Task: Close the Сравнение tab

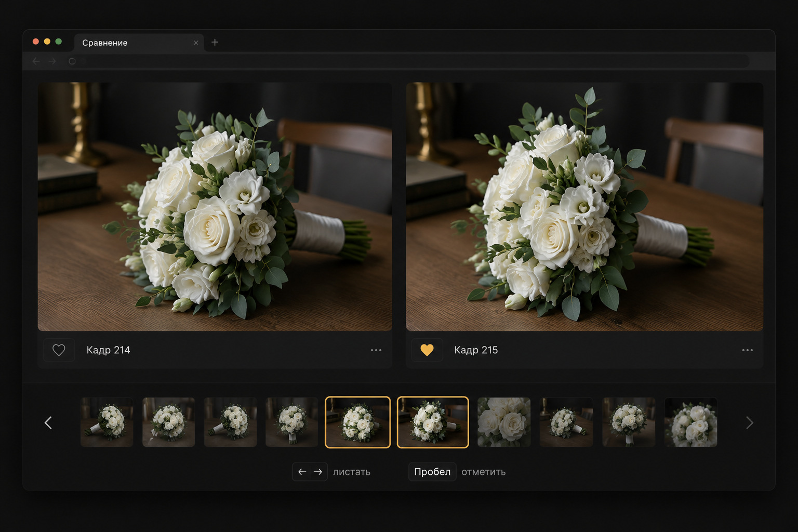Action: [x=196, y=43]
